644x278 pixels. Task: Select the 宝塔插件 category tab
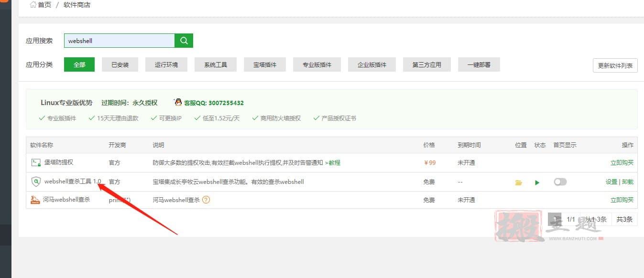(x=265, y=64)
